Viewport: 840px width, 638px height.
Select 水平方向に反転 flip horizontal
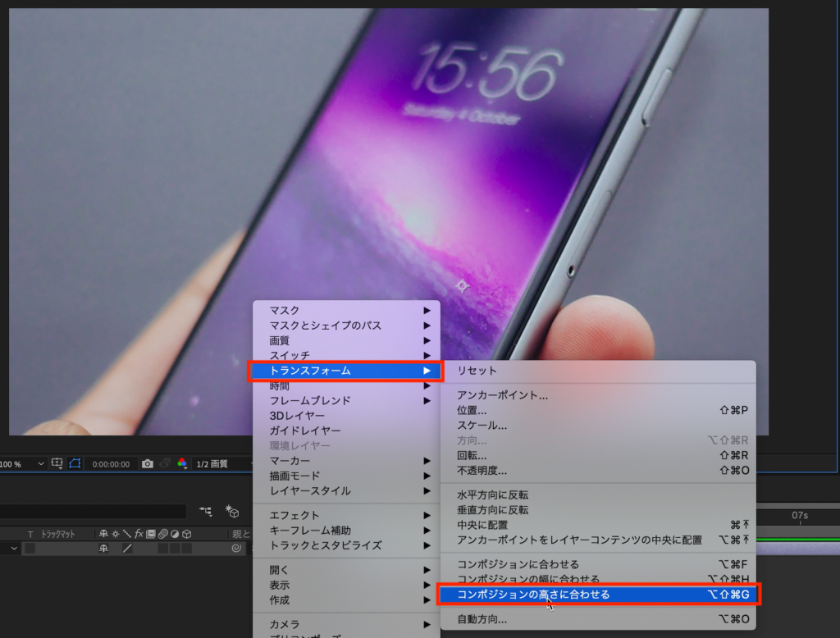click(x=598, y=495)
